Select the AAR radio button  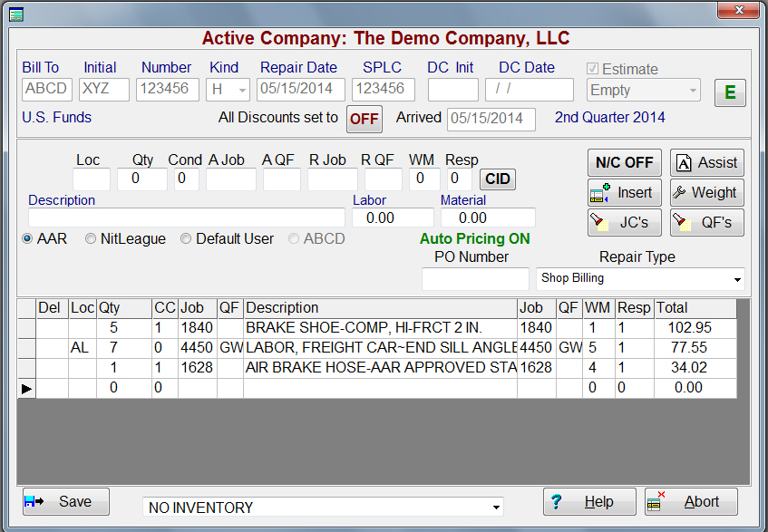tap(28, 239)
